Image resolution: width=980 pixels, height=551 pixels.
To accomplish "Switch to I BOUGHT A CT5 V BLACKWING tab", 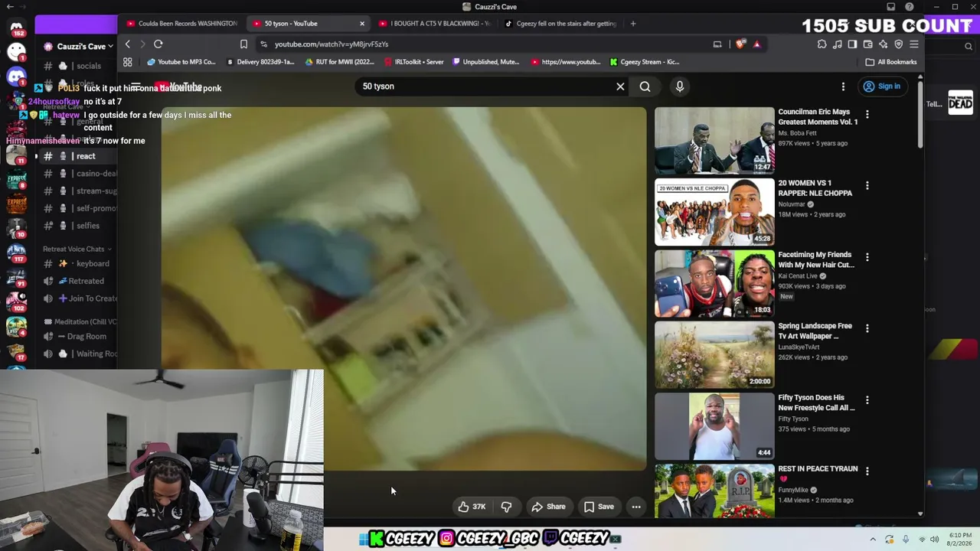I will pos(434,24).
